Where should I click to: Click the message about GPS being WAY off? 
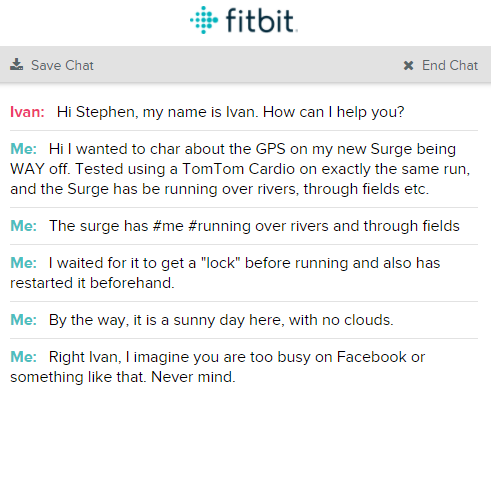tap(240, 169)
